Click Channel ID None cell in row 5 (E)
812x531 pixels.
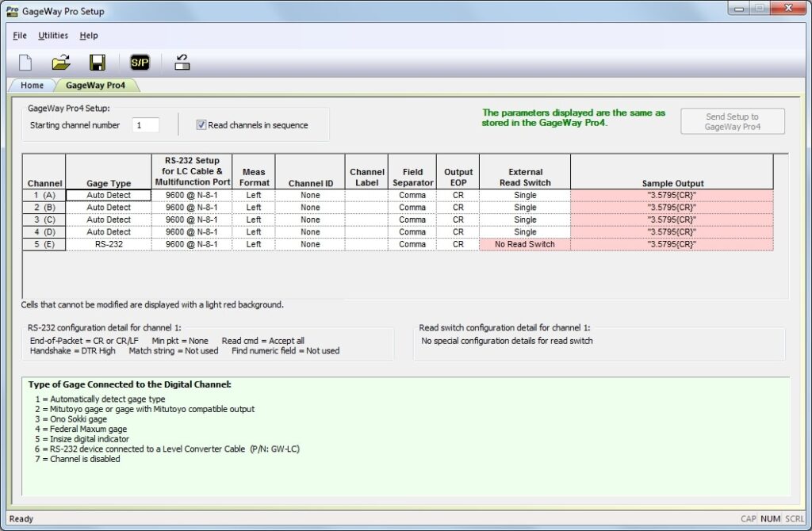310,244
